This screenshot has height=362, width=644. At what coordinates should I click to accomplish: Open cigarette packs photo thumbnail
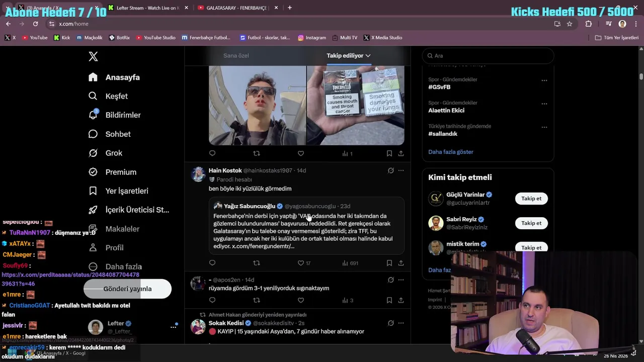click(x=356, y=105)
